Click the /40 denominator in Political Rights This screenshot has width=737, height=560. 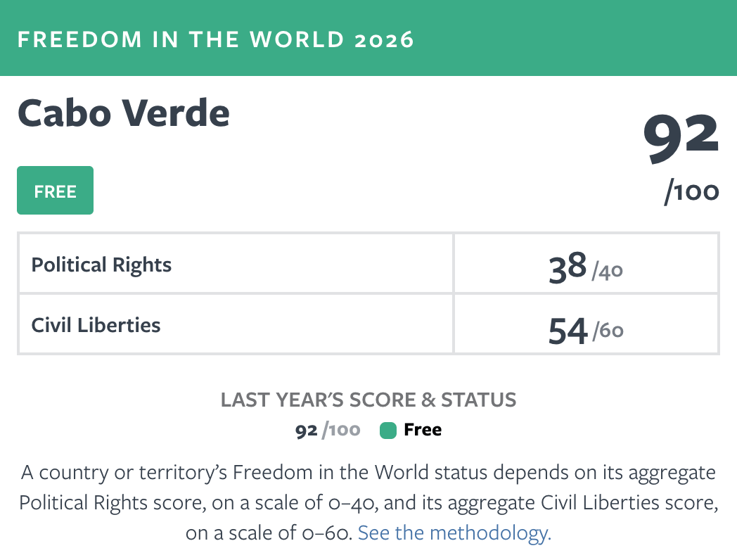pos(608,272)
